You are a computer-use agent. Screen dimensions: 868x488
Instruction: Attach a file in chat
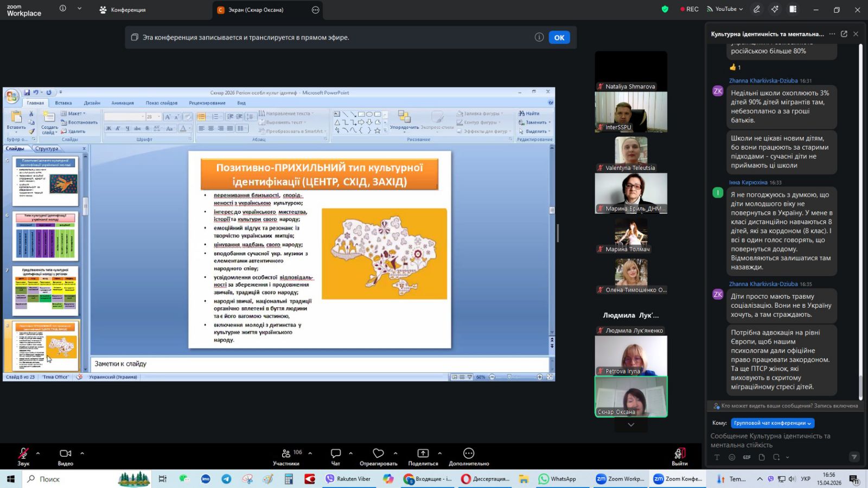pyautogui.click(x=762, y=457)
